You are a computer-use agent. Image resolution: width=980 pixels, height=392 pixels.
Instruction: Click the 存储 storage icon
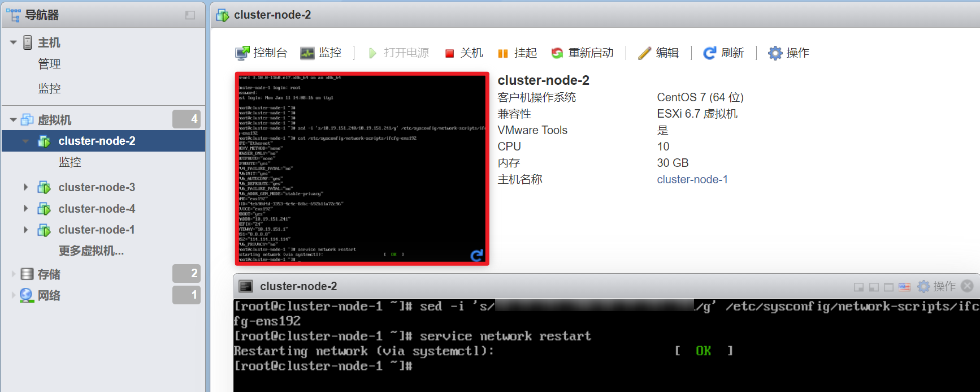click(27, 274)
